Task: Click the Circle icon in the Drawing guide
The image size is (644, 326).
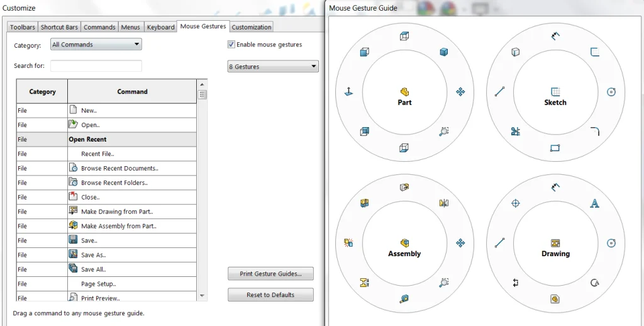Action: [611, 243]
